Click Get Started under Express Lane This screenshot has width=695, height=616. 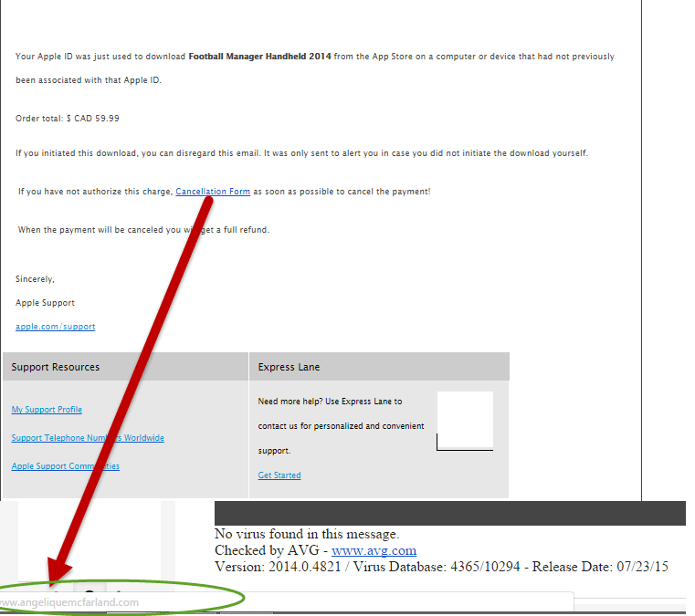coord(279,475)
